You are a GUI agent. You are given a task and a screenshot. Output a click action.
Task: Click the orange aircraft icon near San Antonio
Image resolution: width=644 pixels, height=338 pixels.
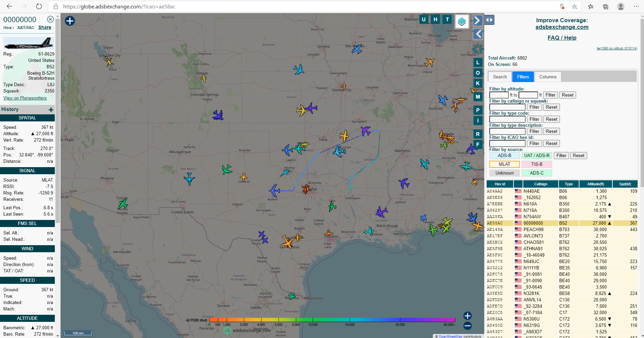tap(287, 241)
